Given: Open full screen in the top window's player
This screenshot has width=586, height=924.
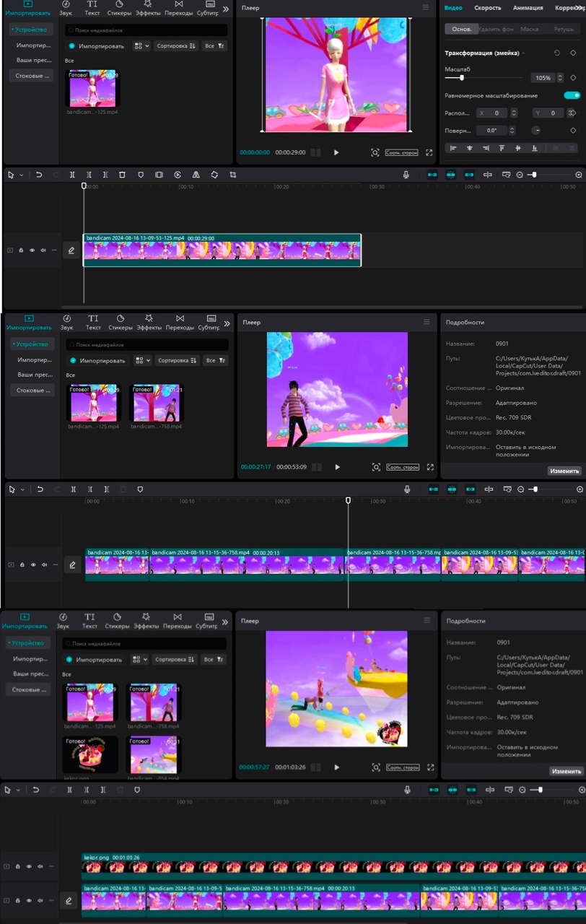Looking at the screenshot, I should 429,152.
